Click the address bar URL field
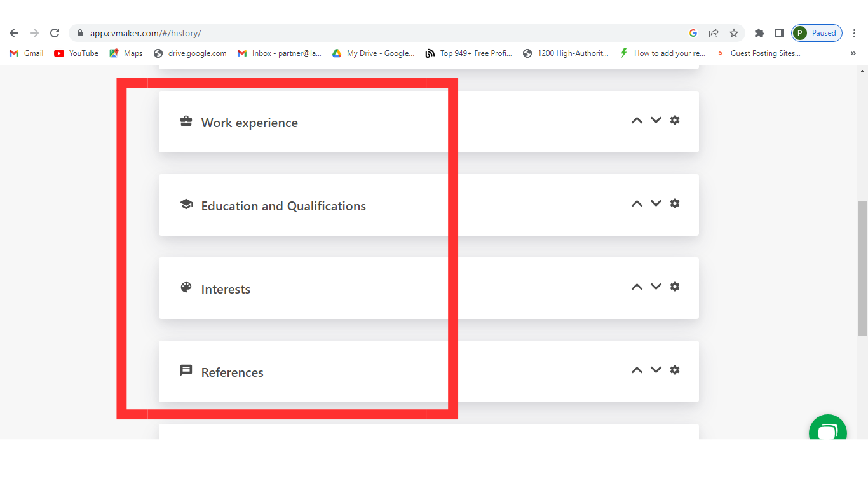 click(381, 33)
